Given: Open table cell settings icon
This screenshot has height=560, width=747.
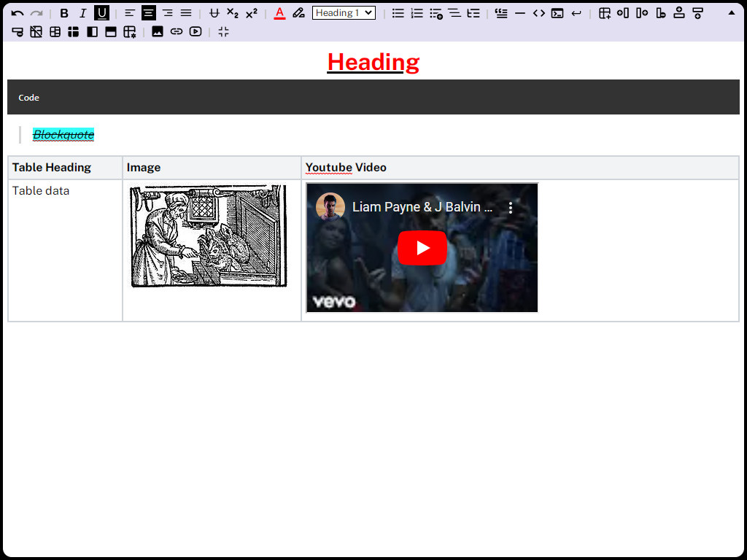Looking at the screenshot, I should [130, 32].
